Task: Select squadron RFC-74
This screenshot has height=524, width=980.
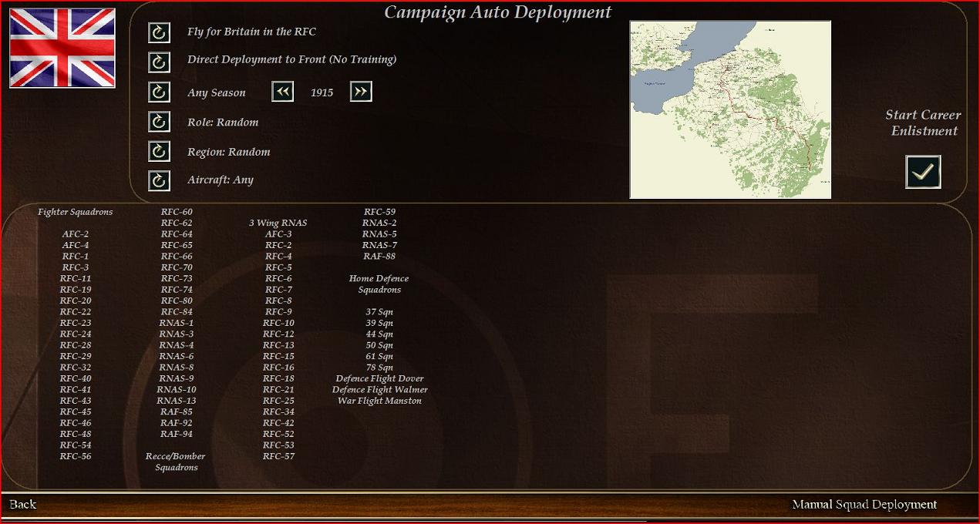Action: 177,291
